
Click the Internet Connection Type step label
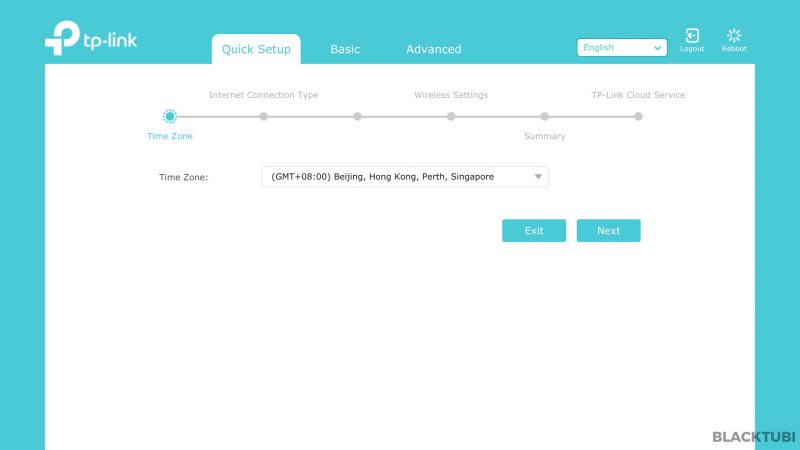(263, 95)
